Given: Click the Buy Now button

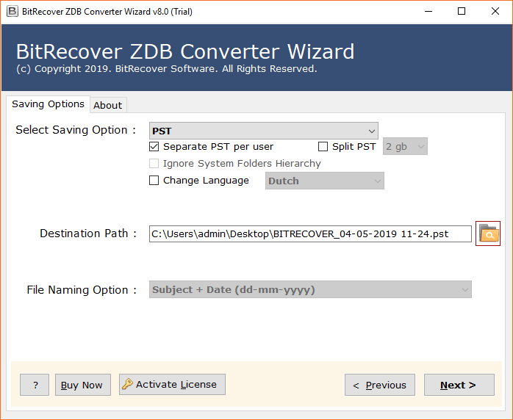Looking at the screenshot, I should 83,385.
